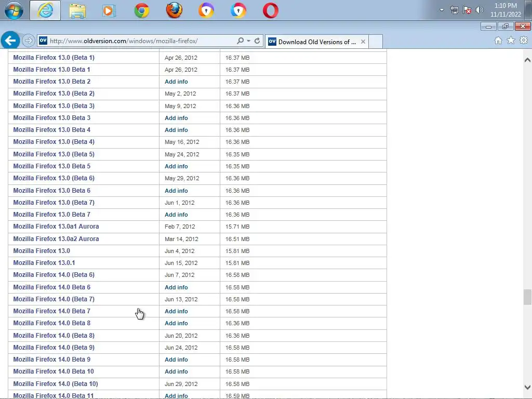
Task: Click the network status tray icon
Action: [454, 10]
